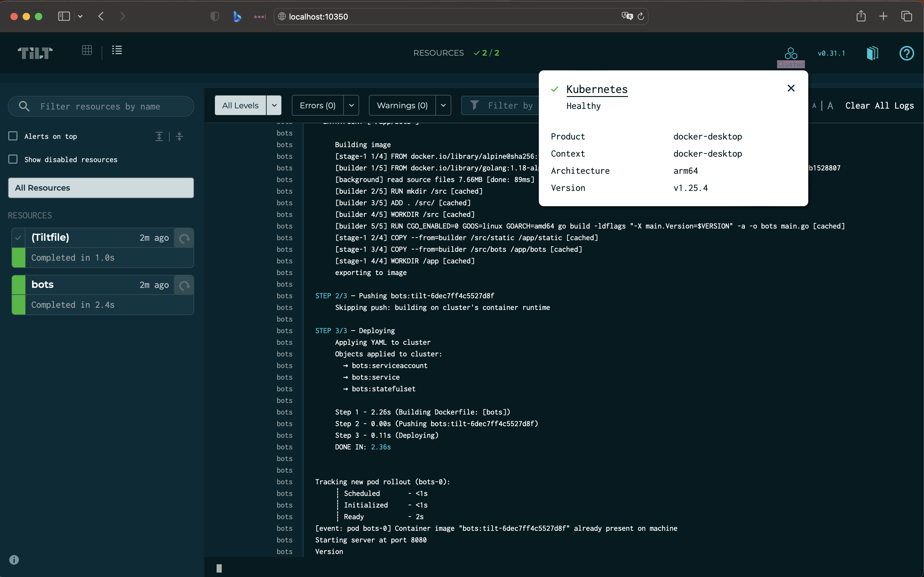Toggle the Alerts on top checkbox
This screenshot has height=577, width=924.
click(13, 136)
